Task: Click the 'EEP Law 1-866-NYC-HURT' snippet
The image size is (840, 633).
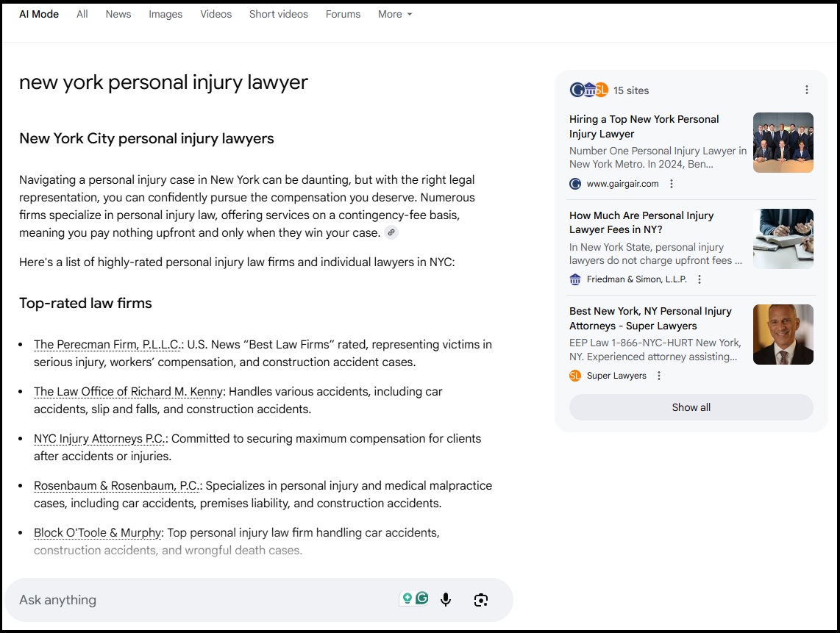Action: (x=655, y=350)
